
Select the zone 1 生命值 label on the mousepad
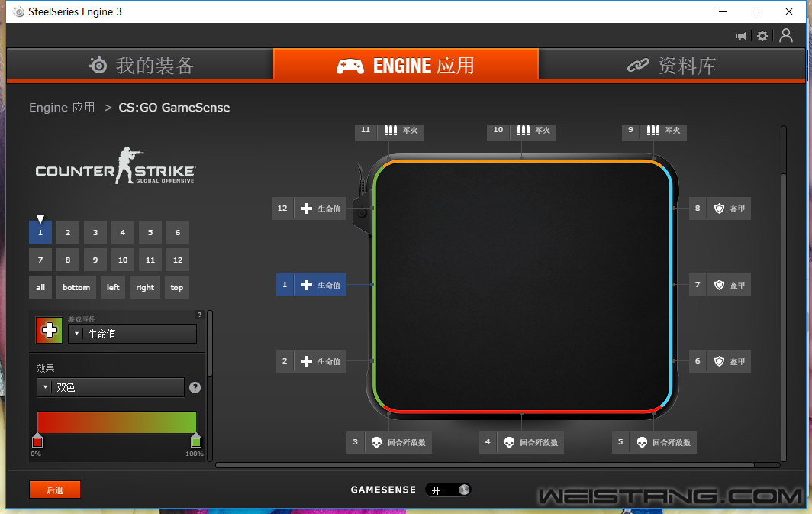coord(311,285)
